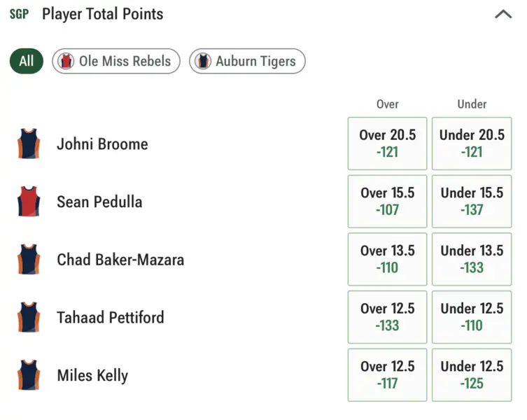Pick Under 12.5 -110 for Tahaad Pettiford
This screenshot has height=420, width=527.
pyautogui.click(x=472, y=317)
